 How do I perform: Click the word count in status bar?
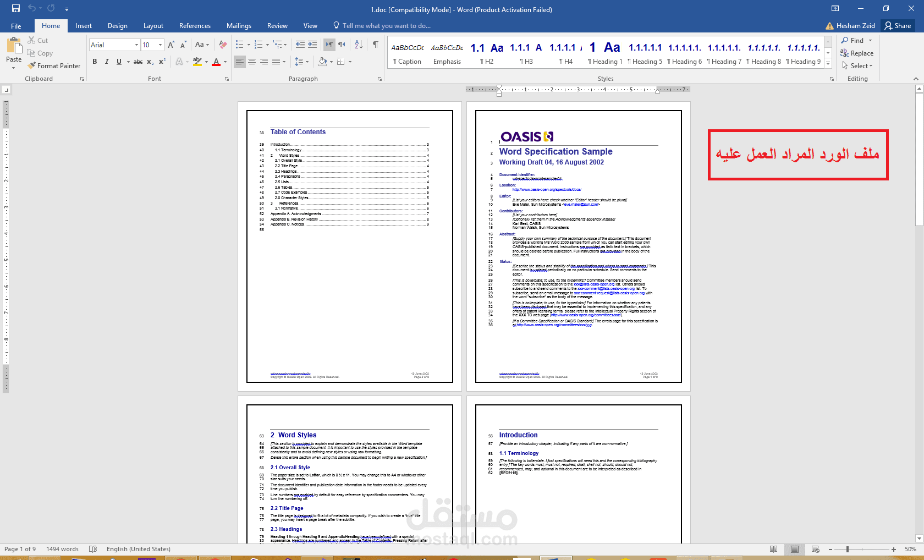click(62, 549)
